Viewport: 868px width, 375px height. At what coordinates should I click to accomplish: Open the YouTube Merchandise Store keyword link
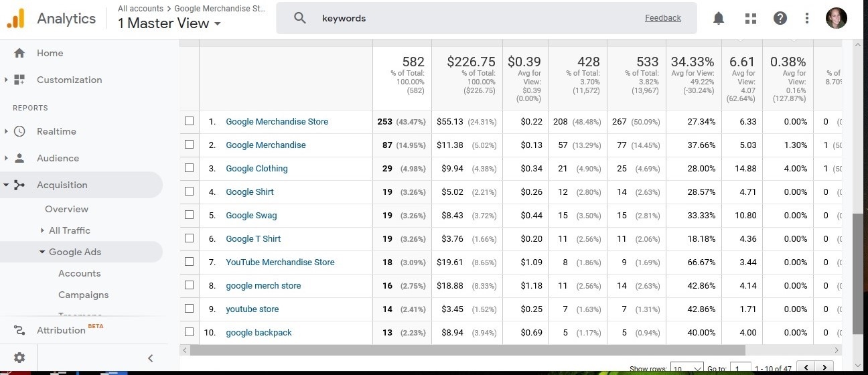pyautogui.click(x=280, y=262)
